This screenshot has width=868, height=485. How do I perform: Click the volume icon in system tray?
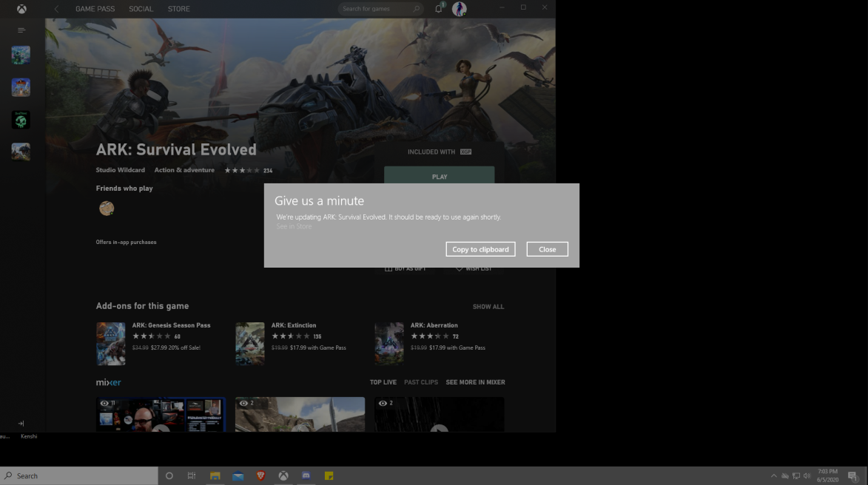click(807, 475)
